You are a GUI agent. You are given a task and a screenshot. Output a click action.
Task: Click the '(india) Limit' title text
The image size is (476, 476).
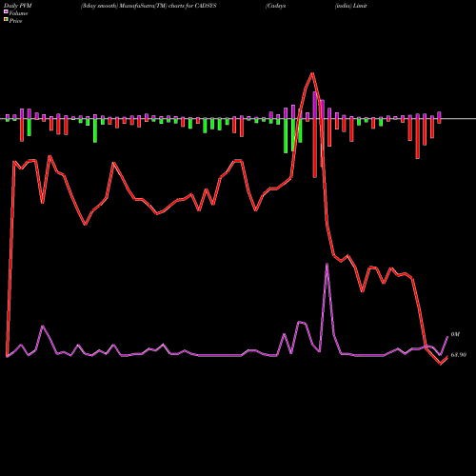350,6
